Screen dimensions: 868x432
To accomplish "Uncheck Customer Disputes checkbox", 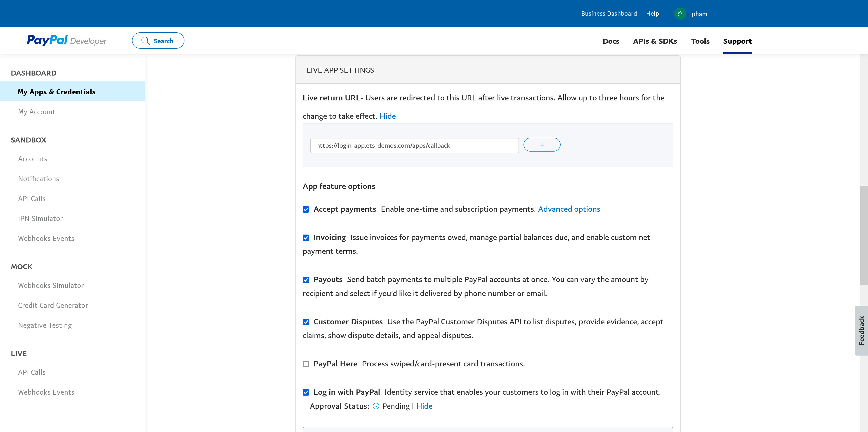I will 306,322.
